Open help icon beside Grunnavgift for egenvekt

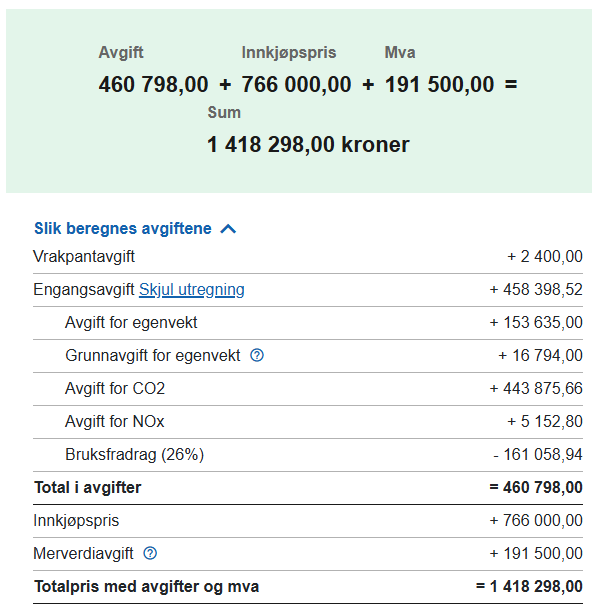pyautogui.click(x=257, y=355)
